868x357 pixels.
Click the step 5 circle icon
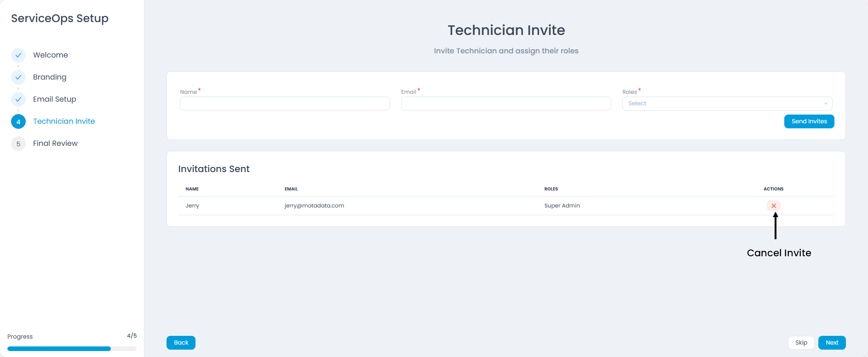pyautogui.click(x=18, y=144)
